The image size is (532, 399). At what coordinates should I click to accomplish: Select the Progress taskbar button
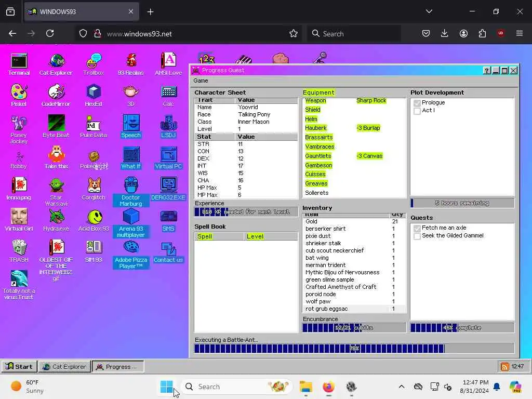click(118, 366)
